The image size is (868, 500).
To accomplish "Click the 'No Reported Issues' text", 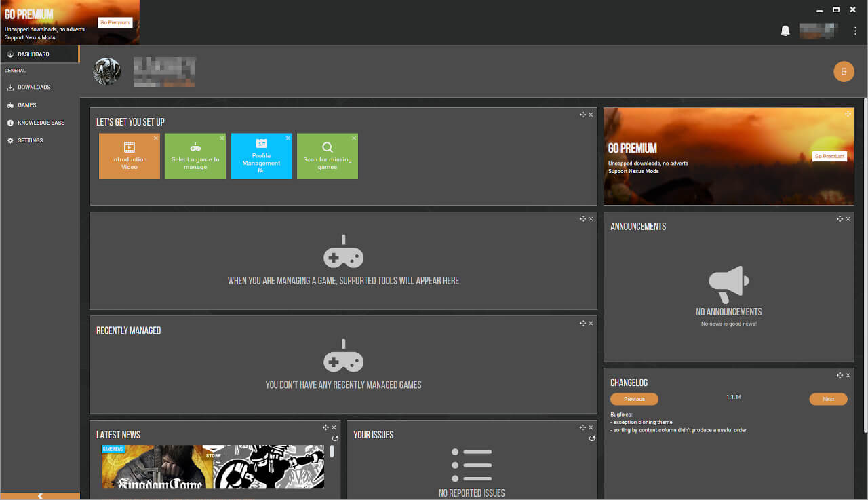I will click(472, 493).
